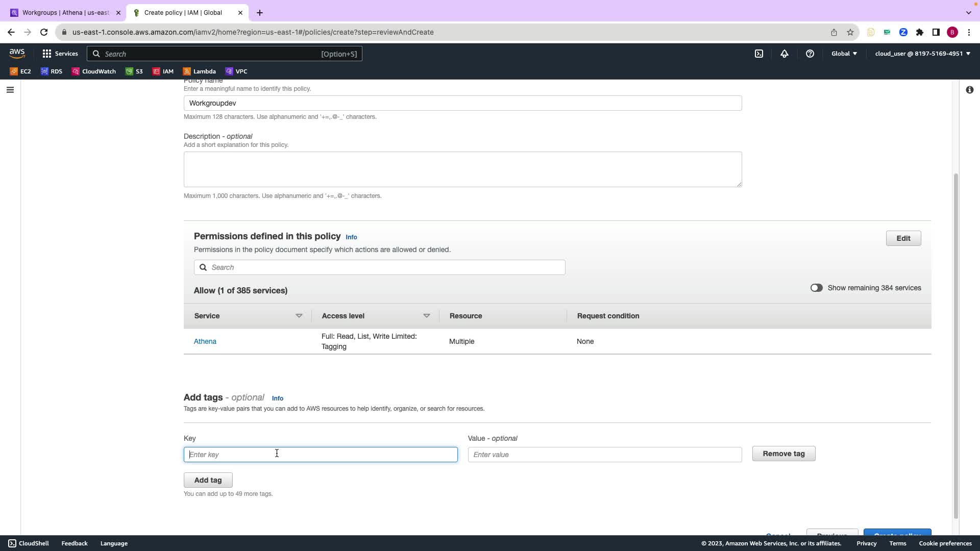Open EC2 shortcut in favorites bar
Image resolution: width=980 pixels, height=551 pixels.
tap(20, 71)
